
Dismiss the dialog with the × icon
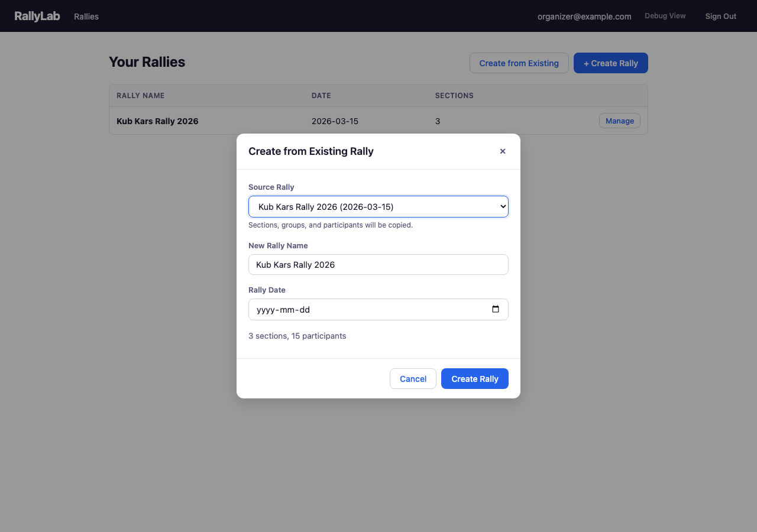point(502,151)
